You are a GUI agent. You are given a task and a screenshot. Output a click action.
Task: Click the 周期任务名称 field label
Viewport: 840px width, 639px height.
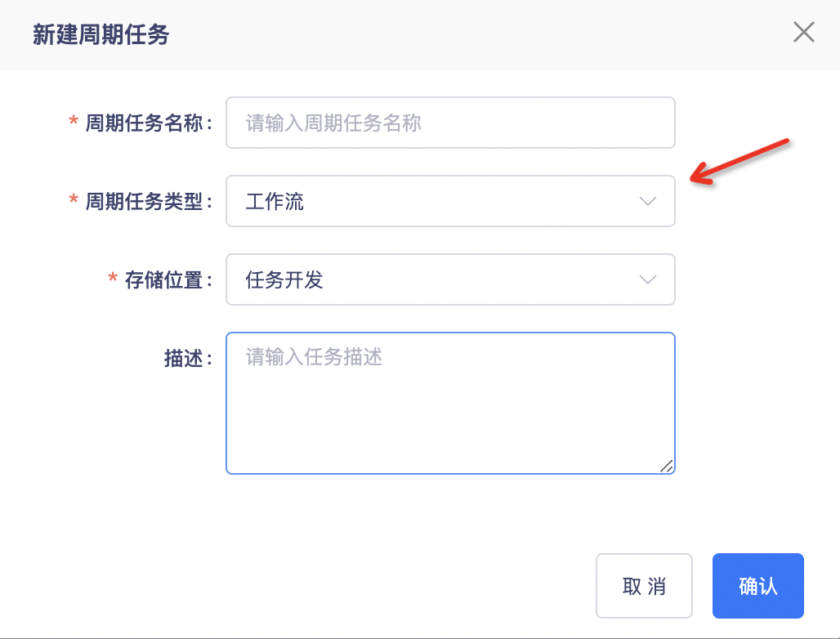pyautogui.click(x=144, y=123)
